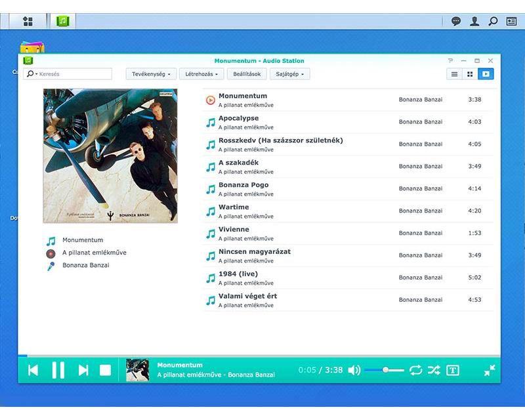Open the Sajátgép dropdown
Screen dimensions: 525x420
pos(290,74)
